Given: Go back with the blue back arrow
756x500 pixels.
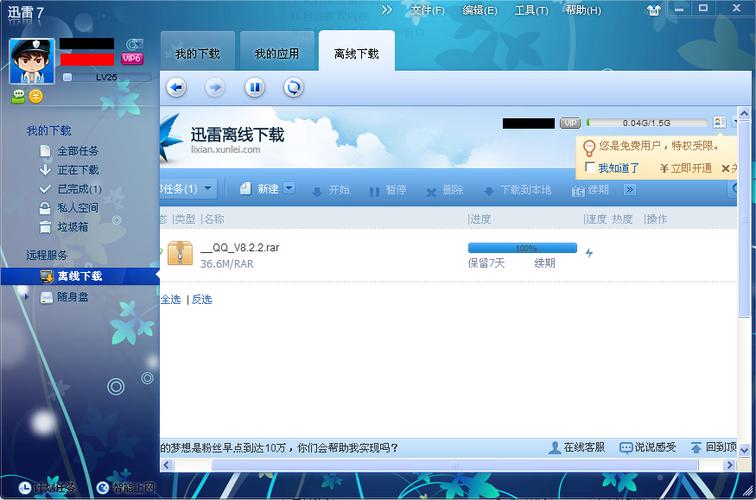Looking at the screenshot, I should click(x=176, y=88).
